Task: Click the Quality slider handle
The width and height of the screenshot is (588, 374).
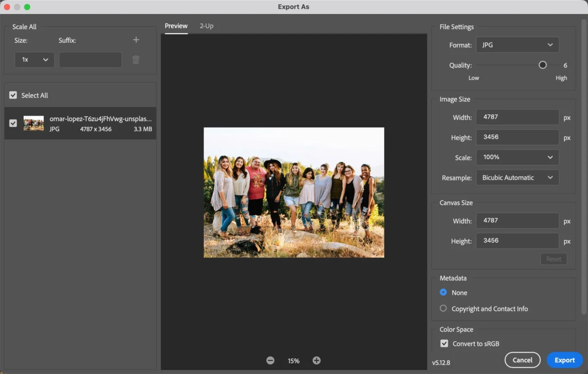Action: pos(542,65)
